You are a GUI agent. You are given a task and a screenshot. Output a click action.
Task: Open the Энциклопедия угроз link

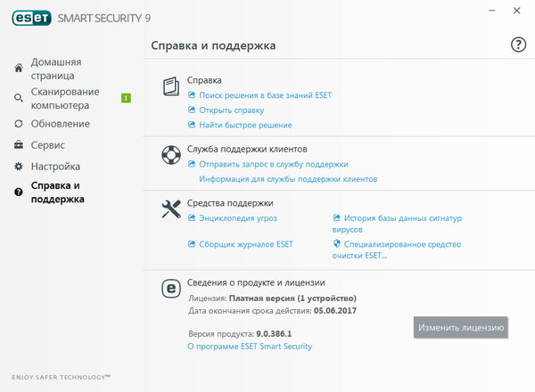coord(238,217)
